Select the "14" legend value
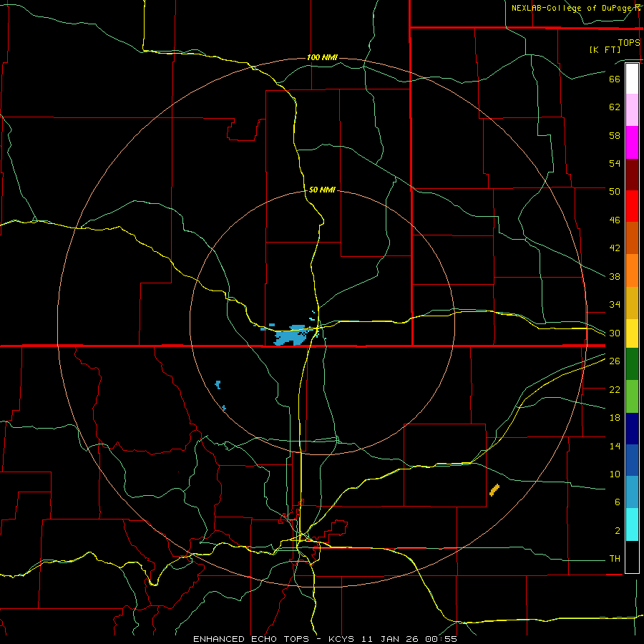Viewport: 644px width, 644px height. tap(615, 446)
